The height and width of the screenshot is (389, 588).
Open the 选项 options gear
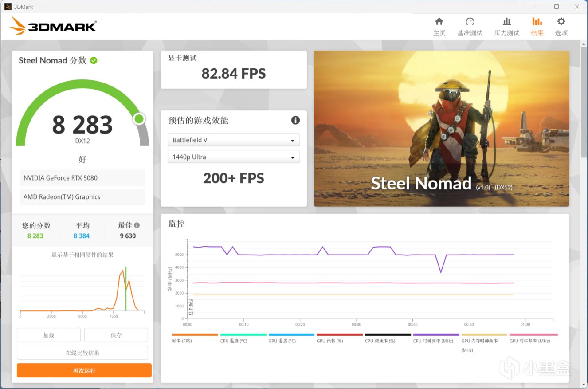pos(561,27)
